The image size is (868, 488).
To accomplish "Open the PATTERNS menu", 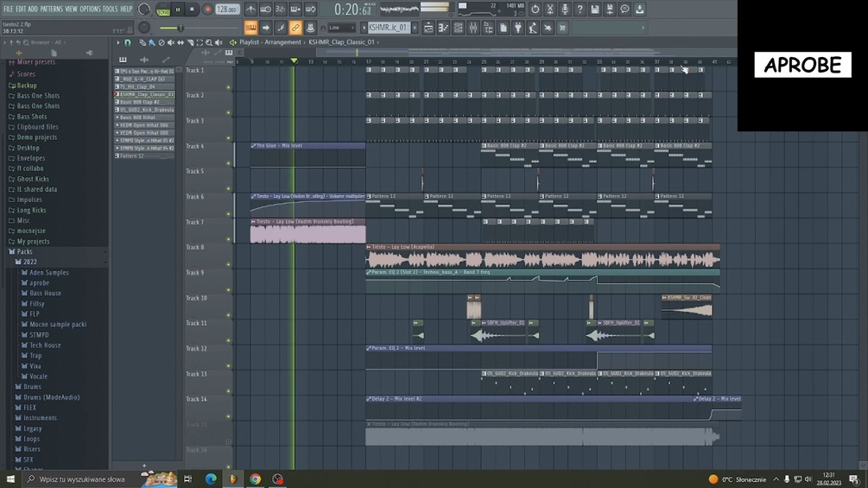I will pyautogui.click(x=52, y=10).
